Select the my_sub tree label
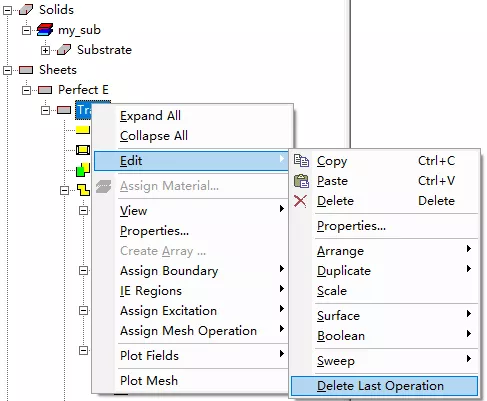 click(x=79, y=30)
